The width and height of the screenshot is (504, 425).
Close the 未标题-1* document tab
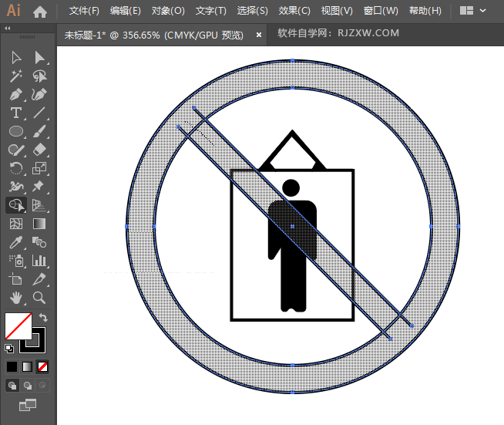tap(259, 35)
